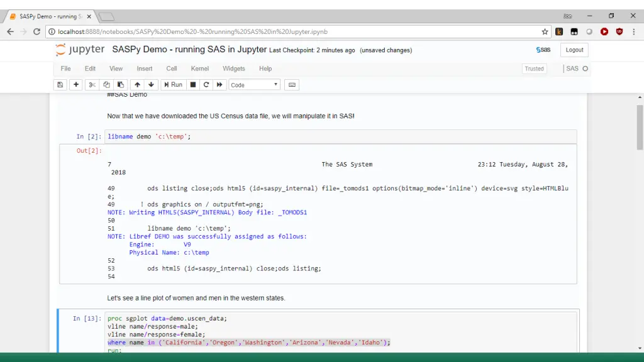Restart the kernel with circular arrow icon
Image resolution: width=644 pixels, height=362 pixels.
click(x=206, y=85)
